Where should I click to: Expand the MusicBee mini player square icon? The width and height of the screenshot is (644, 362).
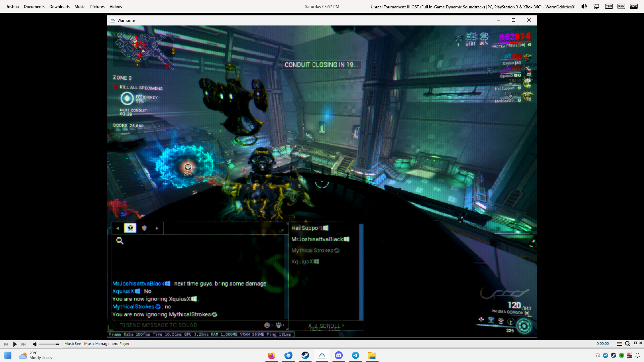click(x=635, y=343)
